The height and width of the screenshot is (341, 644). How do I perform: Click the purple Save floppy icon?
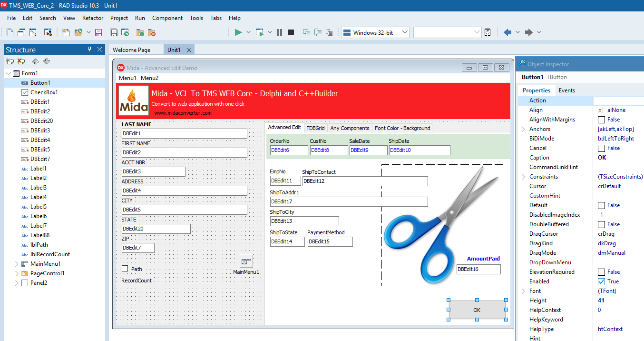point(99,32)
